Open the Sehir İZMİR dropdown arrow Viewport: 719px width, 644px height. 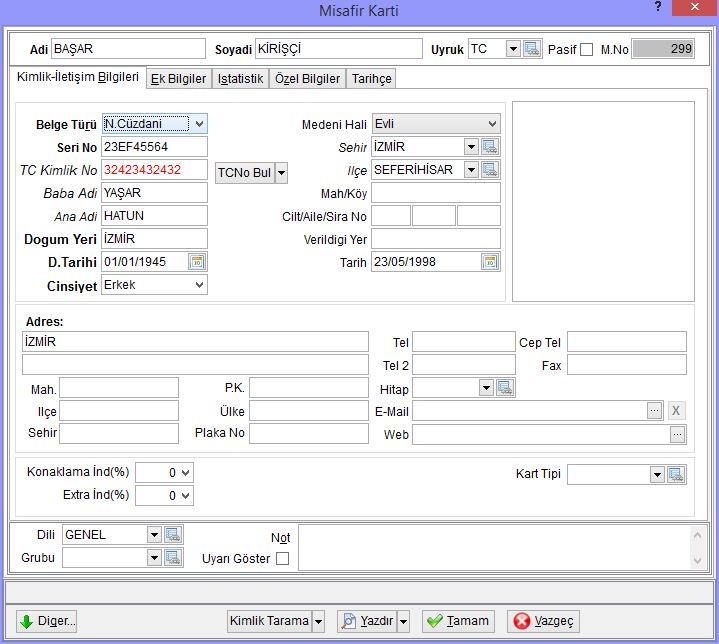click(471, 147)
